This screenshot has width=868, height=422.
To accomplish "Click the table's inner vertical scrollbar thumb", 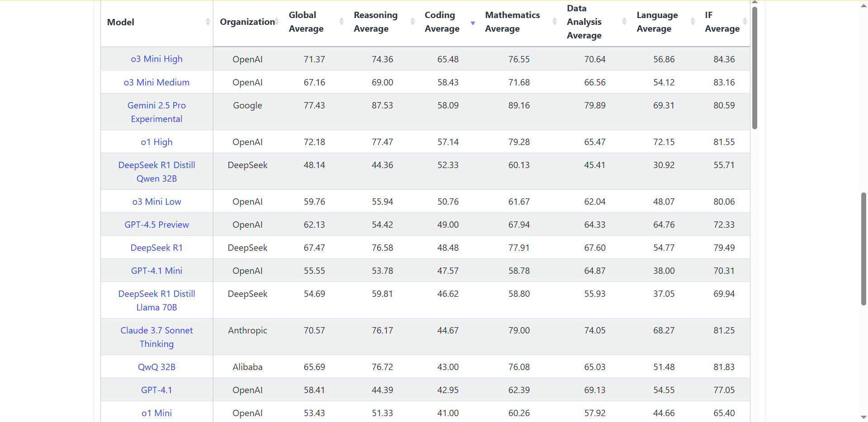I will click(x=755, y=68).
